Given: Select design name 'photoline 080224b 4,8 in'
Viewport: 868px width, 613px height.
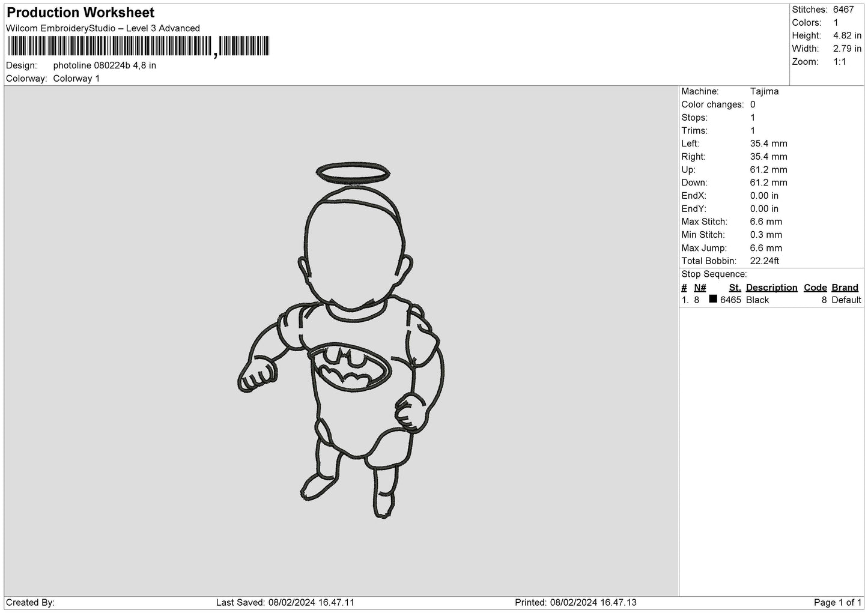Looking at the screenshot, I should (x=105, y=65).
